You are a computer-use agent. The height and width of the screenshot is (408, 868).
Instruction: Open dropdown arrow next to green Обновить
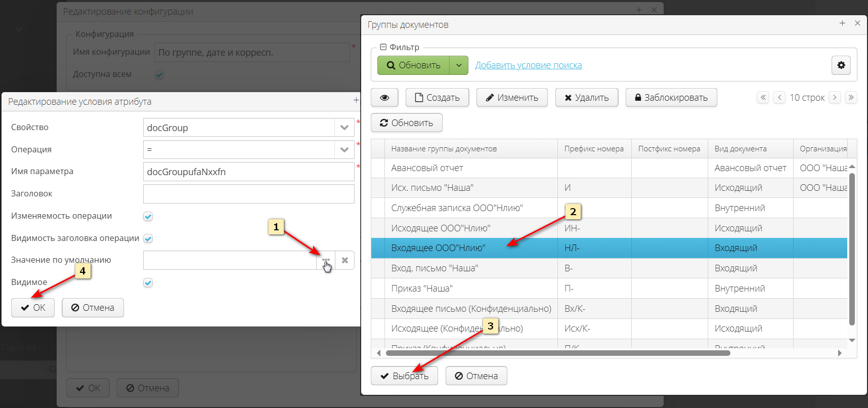coord(459,65)
